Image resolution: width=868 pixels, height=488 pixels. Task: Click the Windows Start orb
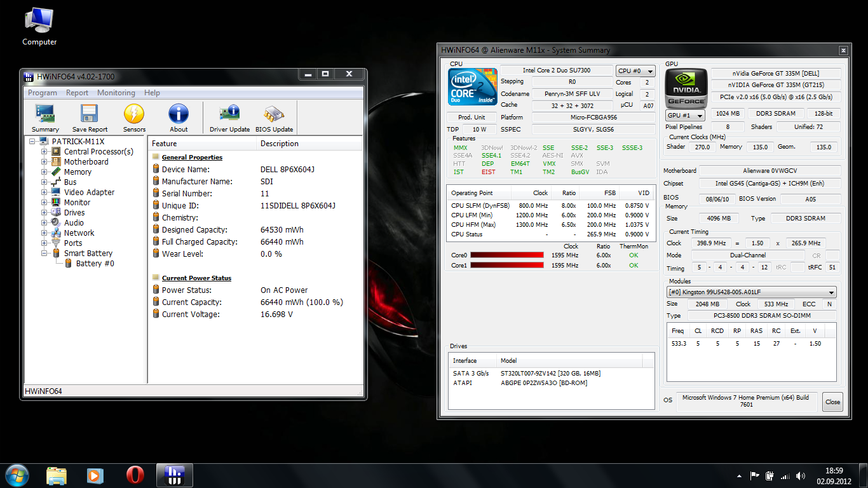(x=17, y=475)
